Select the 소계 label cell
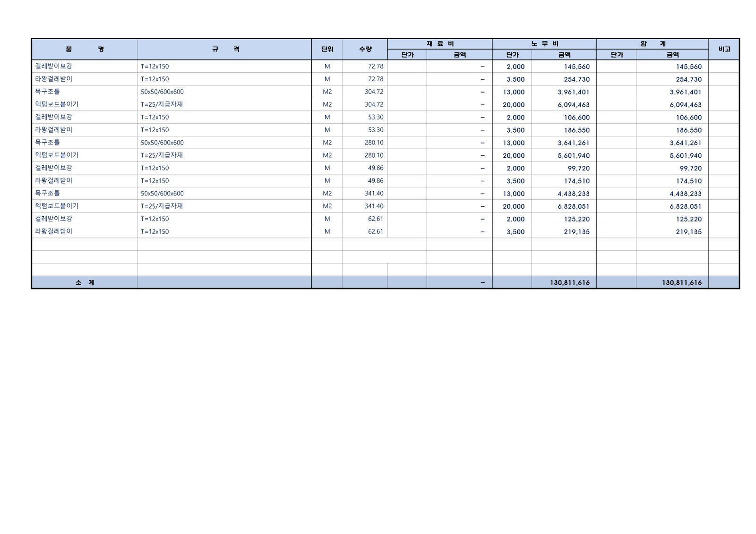 [x=85, y=282]
